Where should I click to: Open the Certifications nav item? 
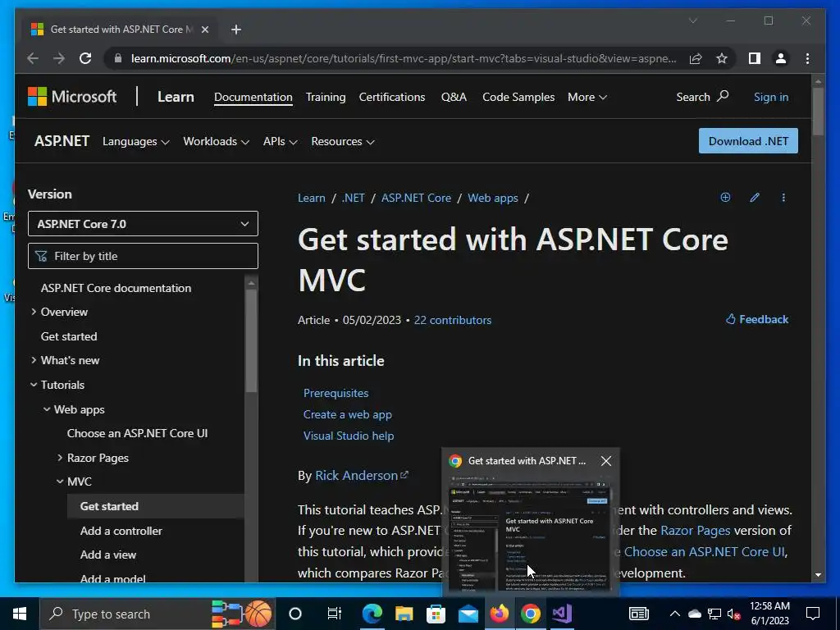(392, 97)
